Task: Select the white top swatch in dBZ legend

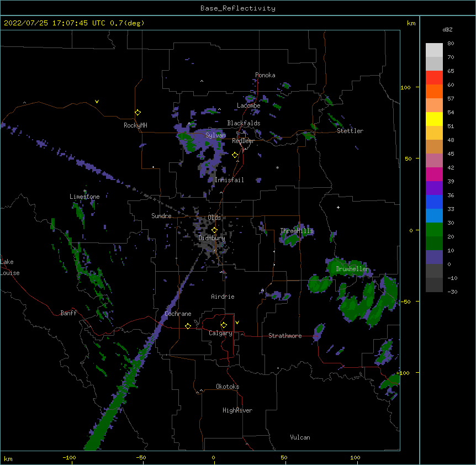Action: coord(434,50)
